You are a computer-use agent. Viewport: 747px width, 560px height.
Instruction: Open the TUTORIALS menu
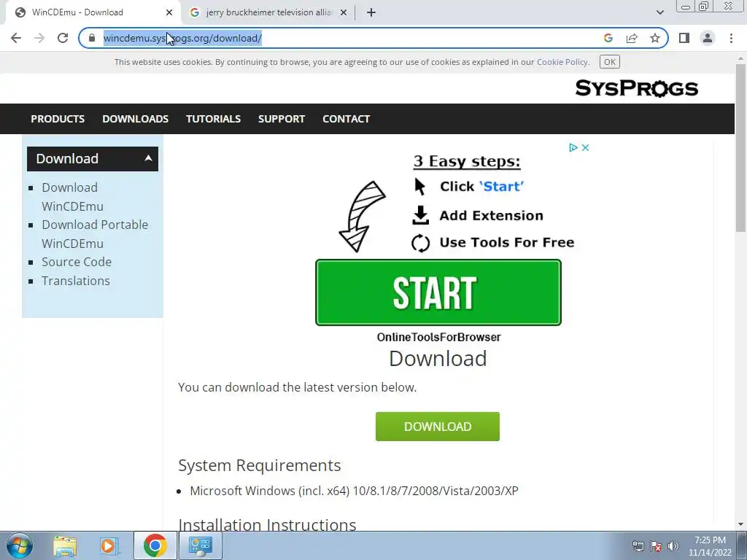click(x=213, y=119)
